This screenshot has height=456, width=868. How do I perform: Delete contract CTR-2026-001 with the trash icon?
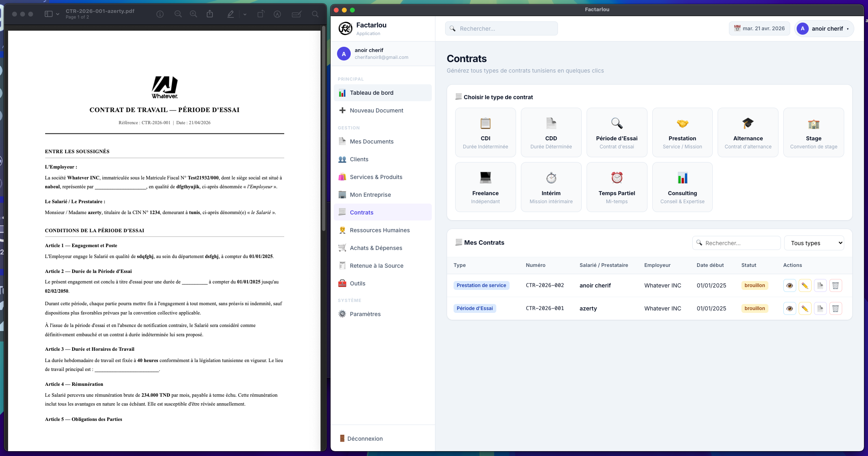pos(835,308)
